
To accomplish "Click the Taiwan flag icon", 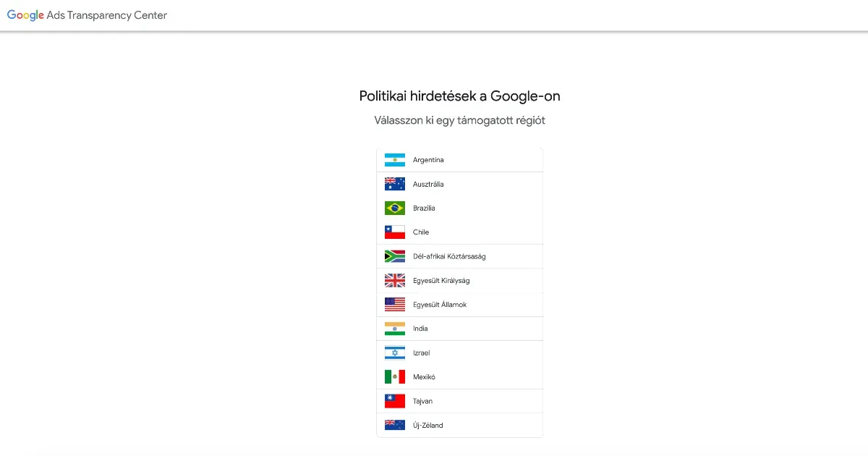I will 394,401.
